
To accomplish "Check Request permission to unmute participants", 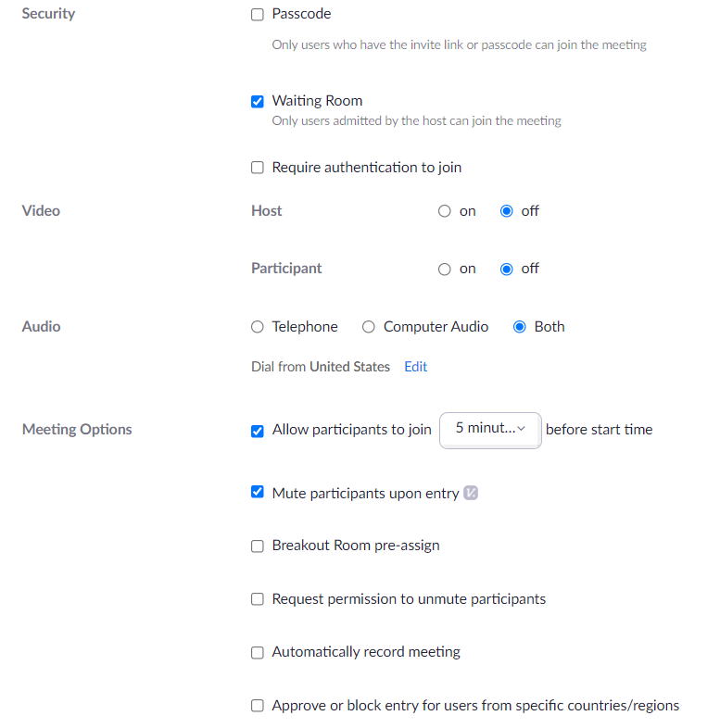I will [x=258, y=599].
